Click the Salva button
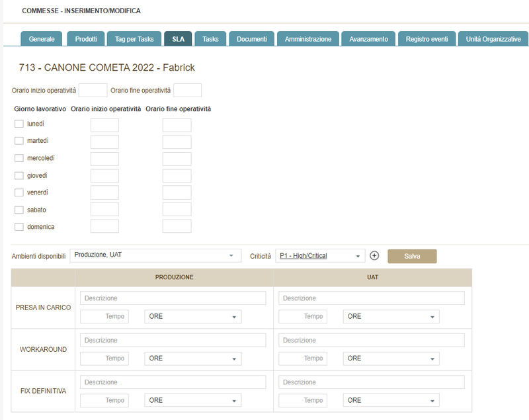Image resolution: width=529 pixels, height=420 pixels. click(x=412, y=255)
